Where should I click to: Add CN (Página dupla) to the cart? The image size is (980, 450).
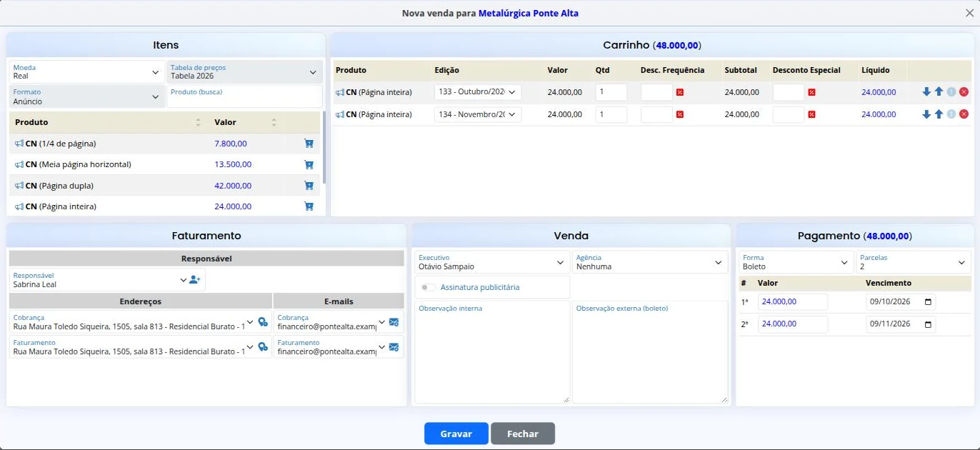pos(309,186)
